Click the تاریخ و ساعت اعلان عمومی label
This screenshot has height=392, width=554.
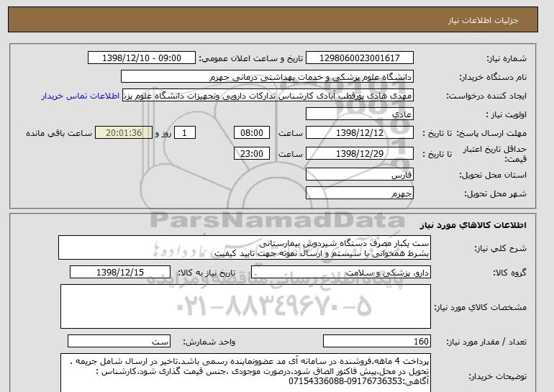point(251,59)
